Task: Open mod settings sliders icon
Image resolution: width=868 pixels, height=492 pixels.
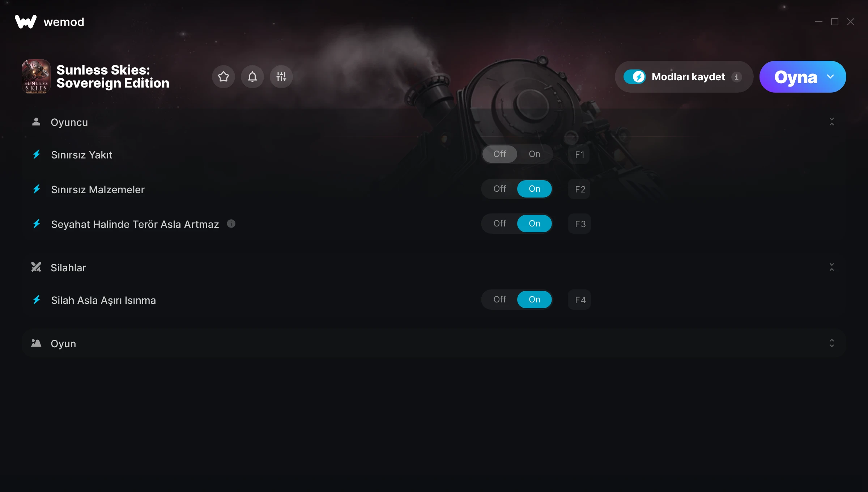Action: pos(281,77)
